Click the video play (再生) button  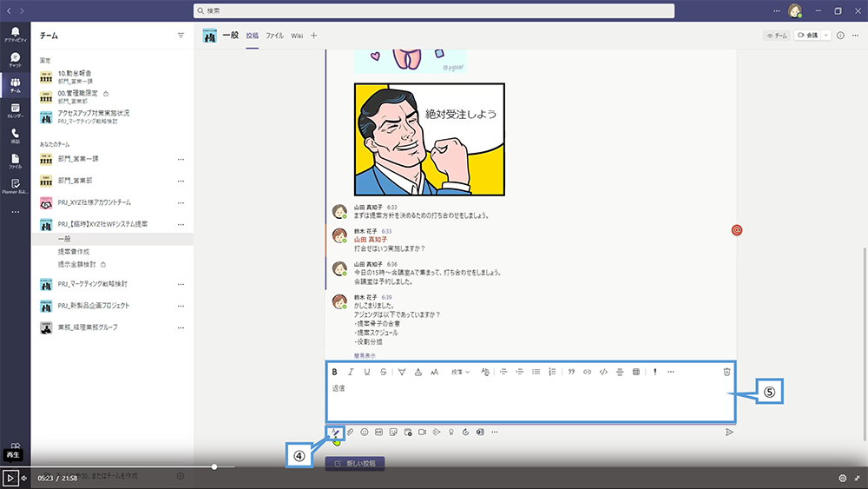10,478
